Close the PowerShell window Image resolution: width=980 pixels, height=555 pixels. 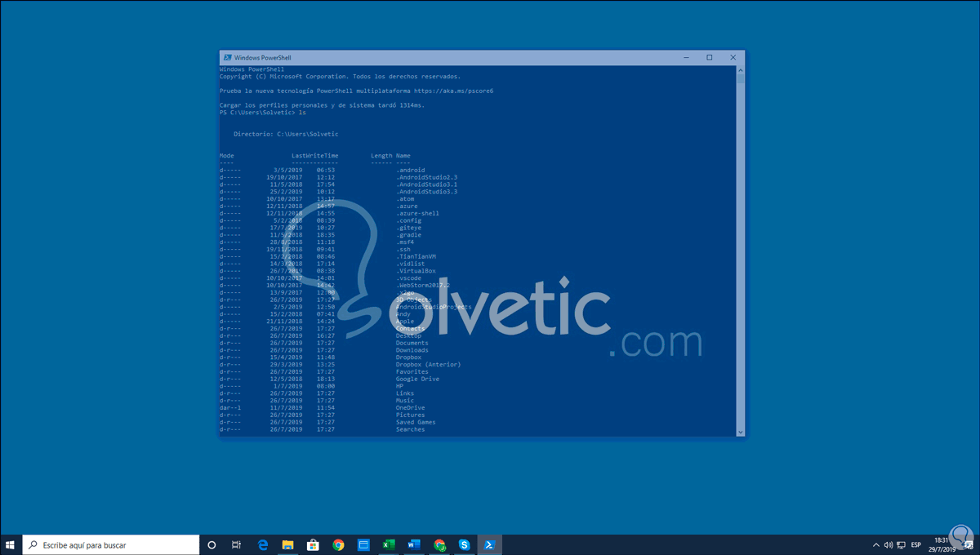coord(733,58)
